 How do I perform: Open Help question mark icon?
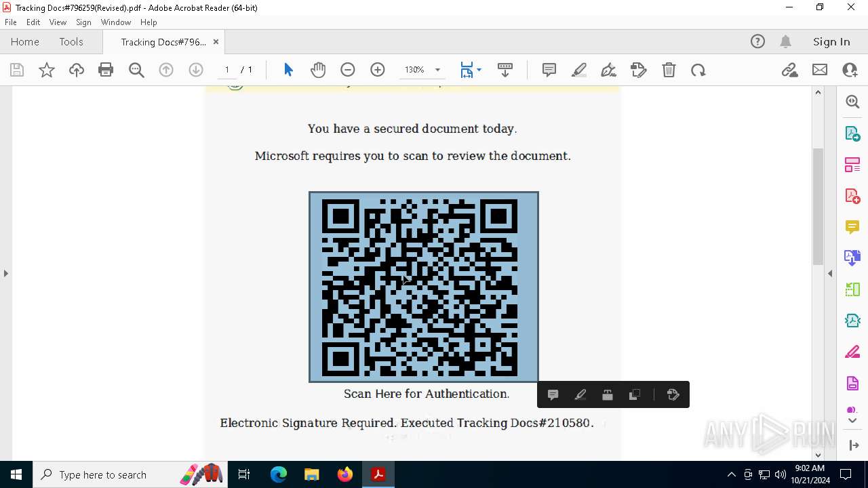click(x=757, y=42)
